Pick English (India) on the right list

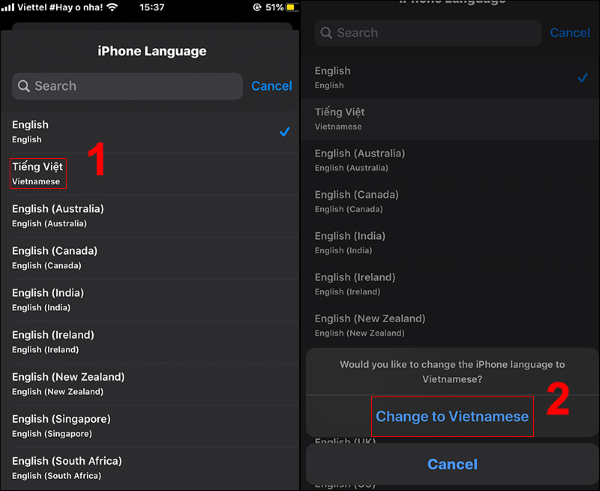point(349,243)
